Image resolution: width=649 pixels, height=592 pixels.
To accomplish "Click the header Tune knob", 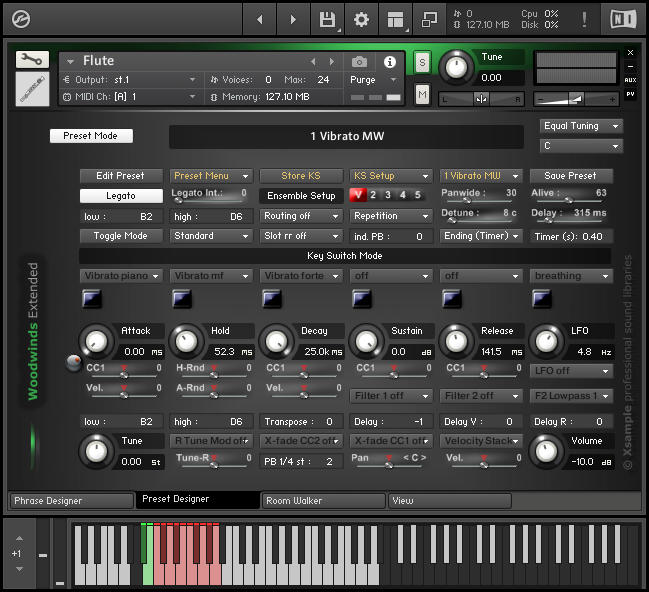I will 456,67.
